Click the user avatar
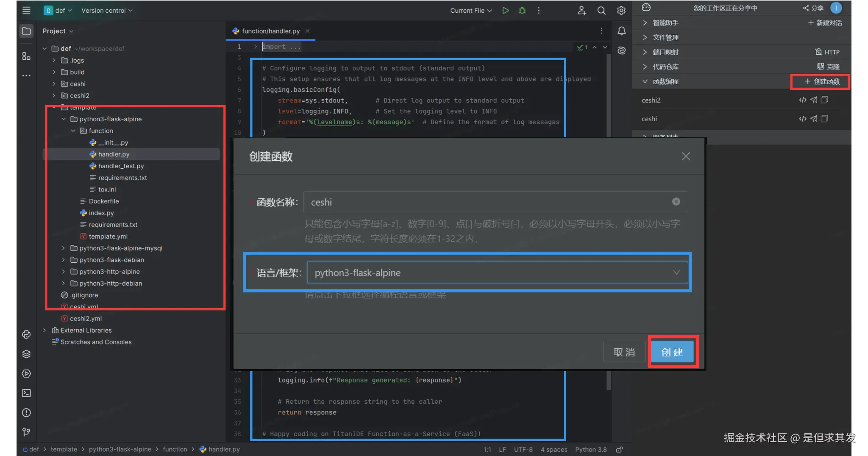The width and height of the screenshot is (868, 456). tap(836, 8)
